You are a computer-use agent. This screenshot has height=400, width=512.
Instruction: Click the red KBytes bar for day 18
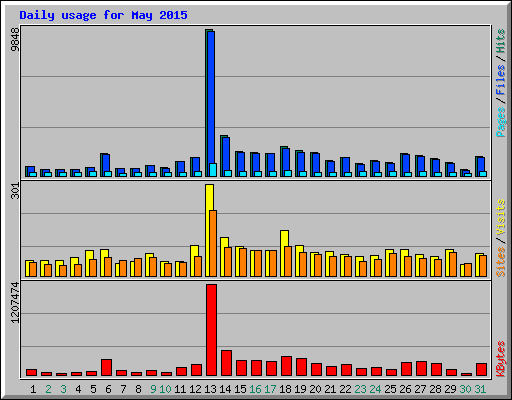point(286,366)
